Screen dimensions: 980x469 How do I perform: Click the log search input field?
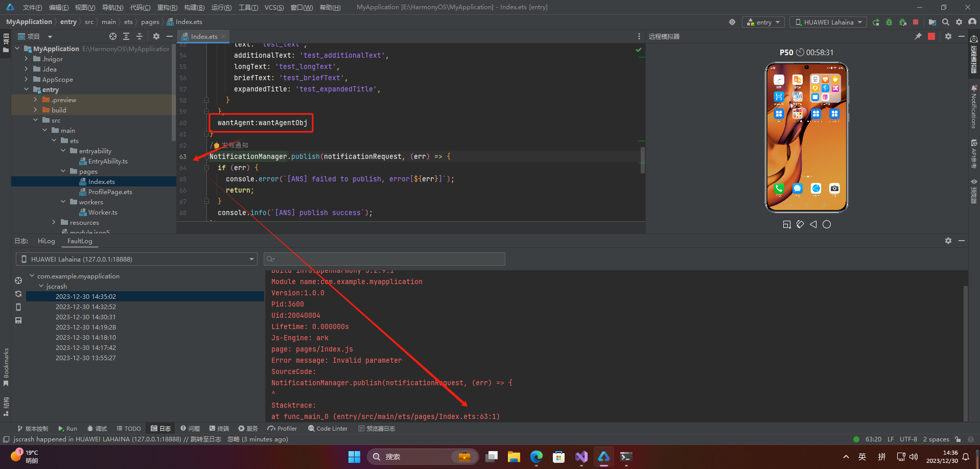point(384,259)
